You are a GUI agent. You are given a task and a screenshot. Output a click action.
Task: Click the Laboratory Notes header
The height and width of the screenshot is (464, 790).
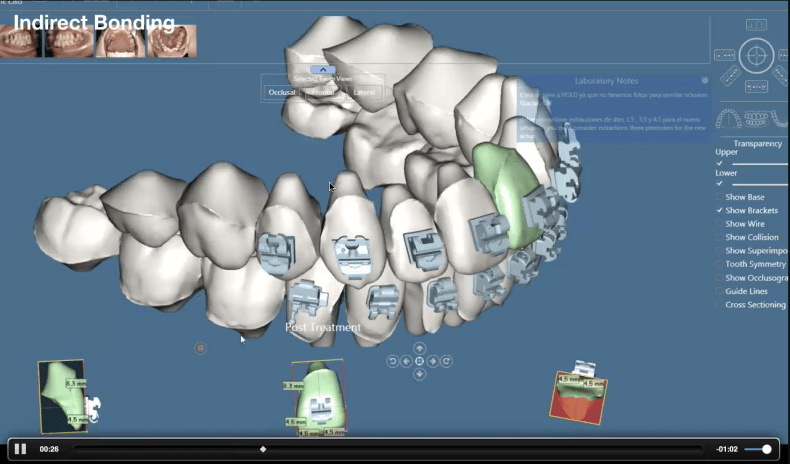coord(606,81)
